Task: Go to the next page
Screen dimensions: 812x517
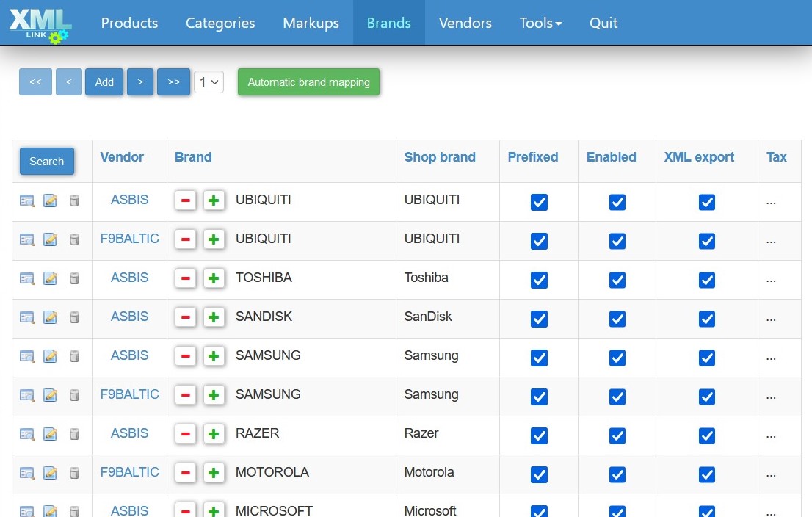Action: (x=140, y=82)
